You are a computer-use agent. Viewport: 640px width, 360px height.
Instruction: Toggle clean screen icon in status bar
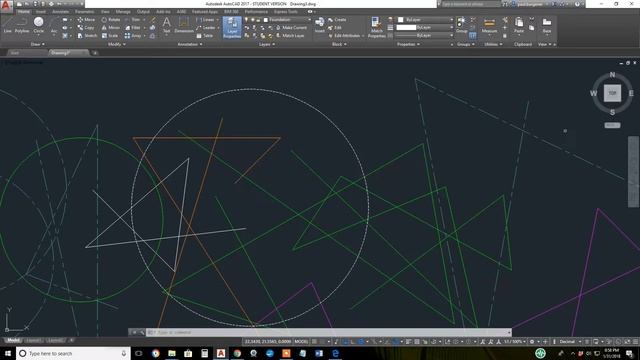(627, 341)
